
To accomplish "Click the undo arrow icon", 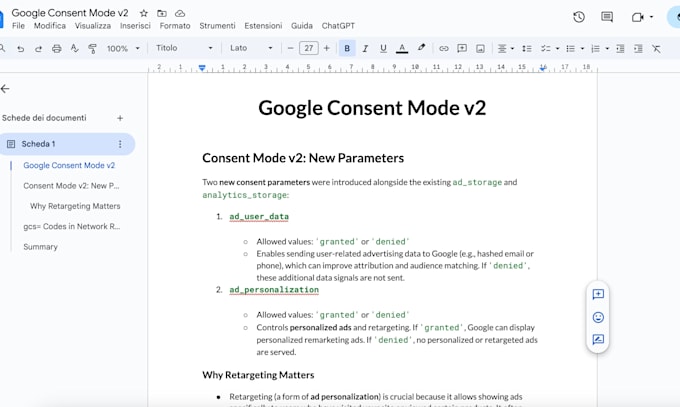I will (x=20, y=49).
